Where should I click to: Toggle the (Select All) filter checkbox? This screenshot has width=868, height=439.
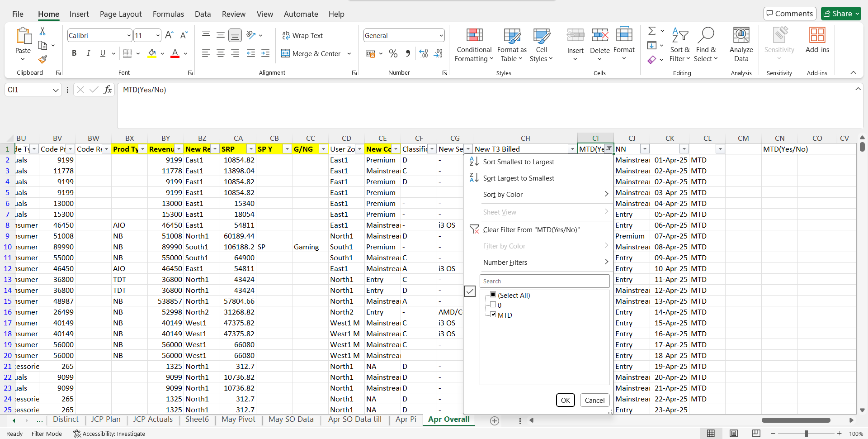click(493, 295)
